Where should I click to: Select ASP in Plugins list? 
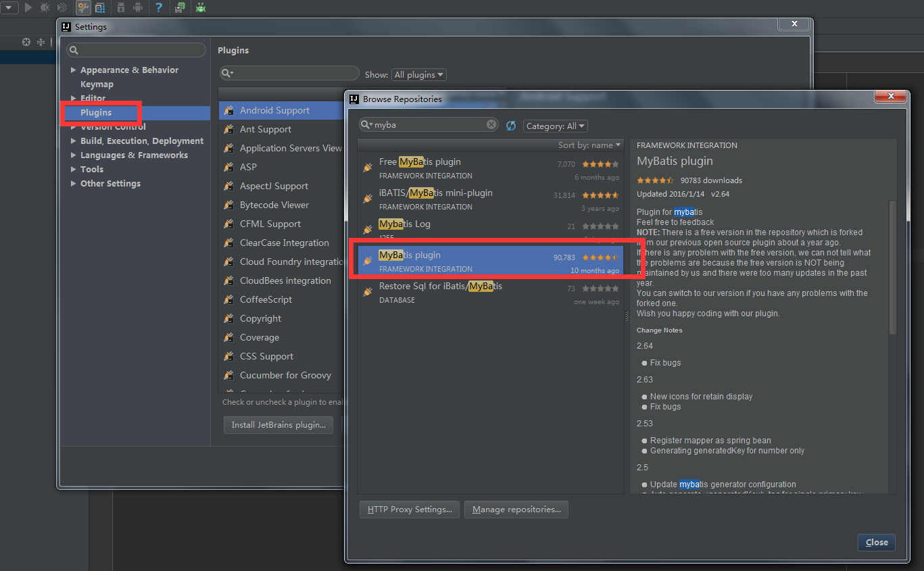(x=282, y=167)
